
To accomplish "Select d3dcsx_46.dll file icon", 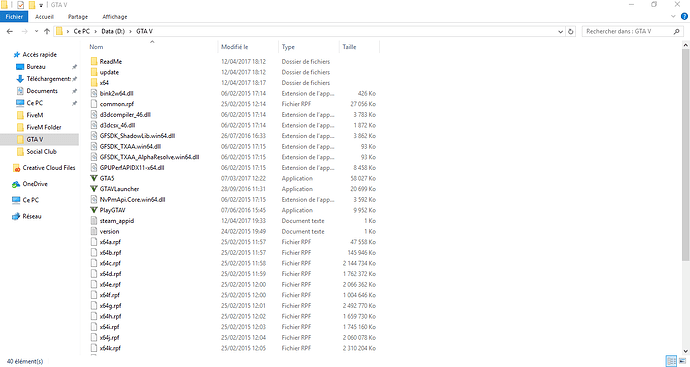I will (x=94, y=125).
